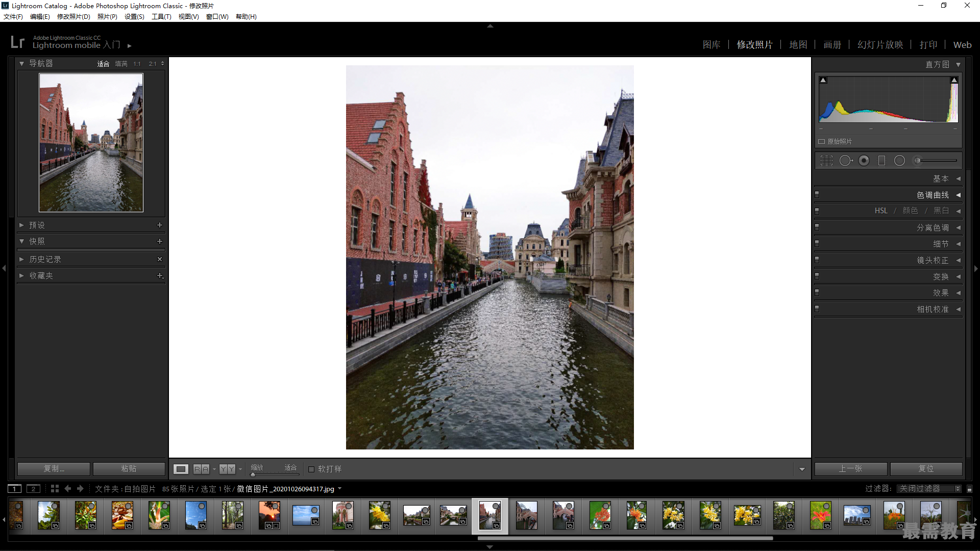This screenshot has width=980, height=551.
Task: Expand the 预设 presets panel
Action: pyautogui.click(x=21, y=225)
